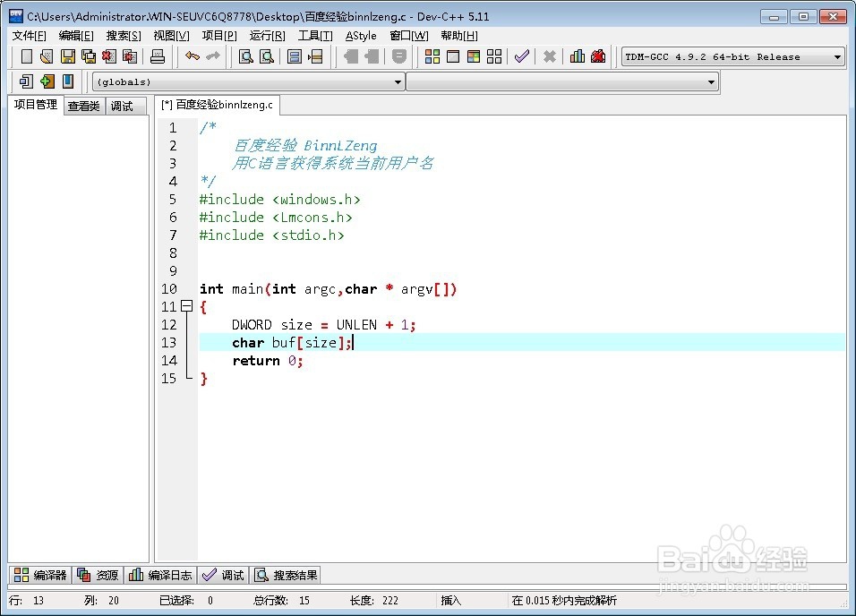Click the first icon on the second toolbar row

click(26, 81)
